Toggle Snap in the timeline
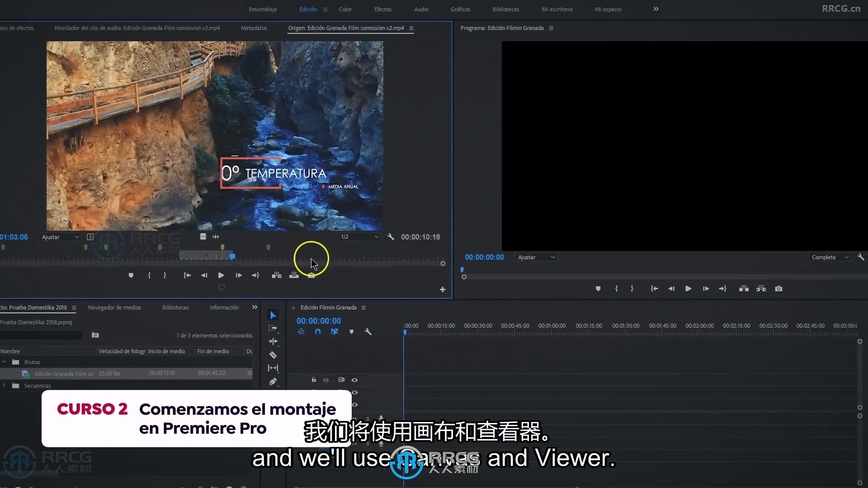868x488 pixels. click(x=318, y=332)
